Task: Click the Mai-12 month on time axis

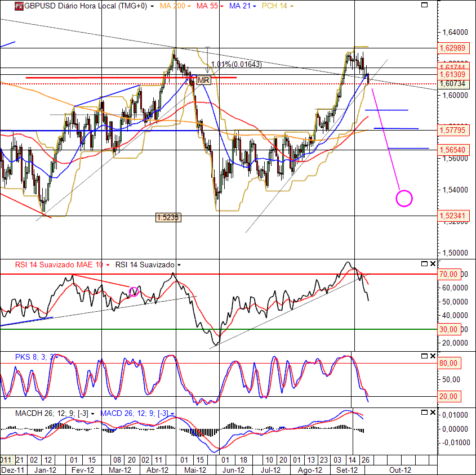Action: (x=195, y=470)
